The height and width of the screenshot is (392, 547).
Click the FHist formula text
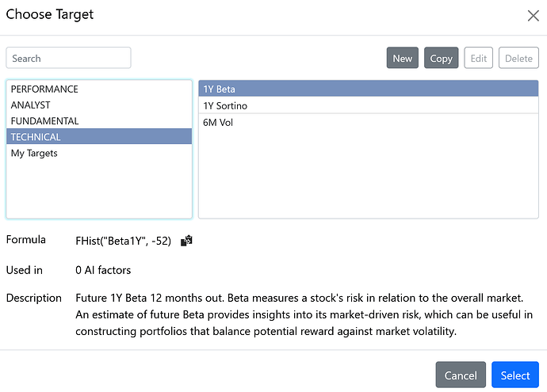(x=123, y=241)
